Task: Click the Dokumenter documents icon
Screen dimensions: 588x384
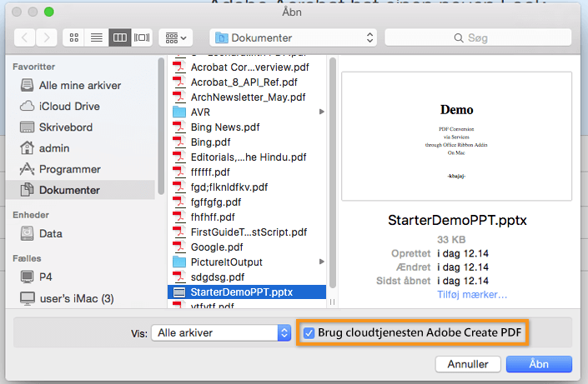Action: pyautogui.click(x=27, y=190)
